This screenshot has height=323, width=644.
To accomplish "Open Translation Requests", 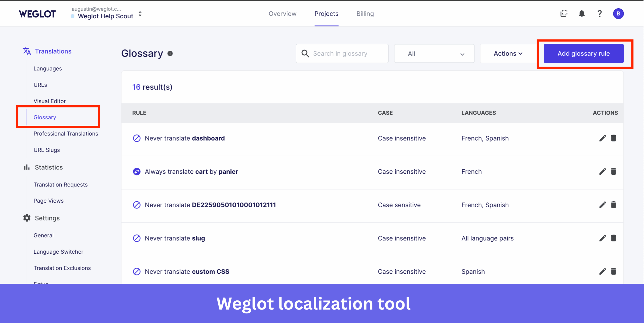I will point(60,184).
